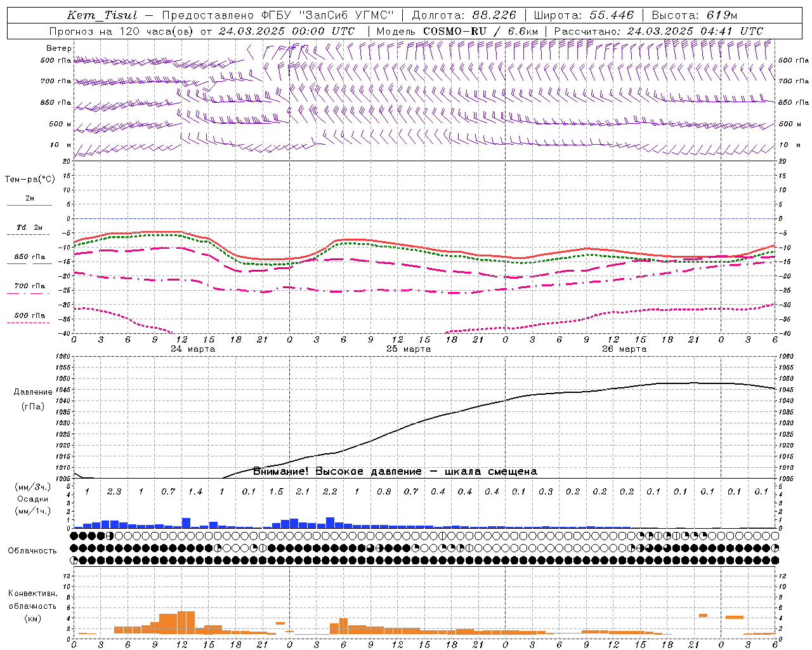Image resolution: width=812 pixels, height=650 pixels.
Task: Click the Рассчитано: 24.03.2025 04:41 UTC timestamp
Action: tap(658, 31)
